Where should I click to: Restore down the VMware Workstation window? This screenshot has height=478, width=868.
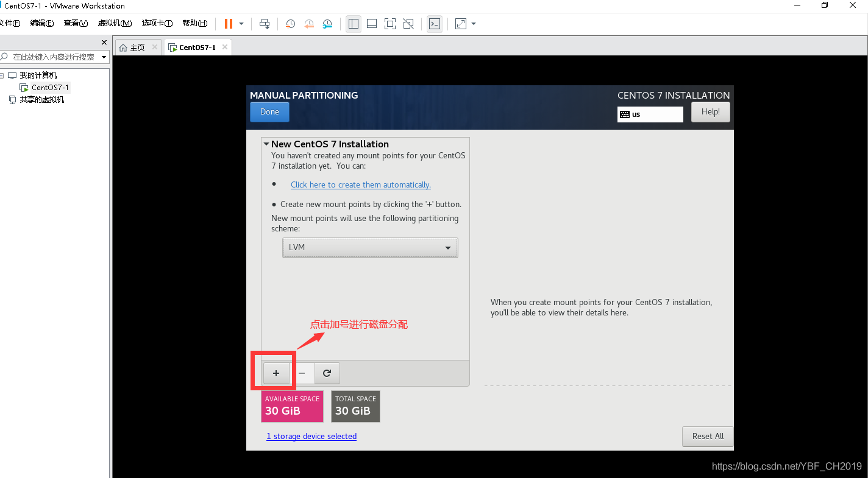(825, 5)
